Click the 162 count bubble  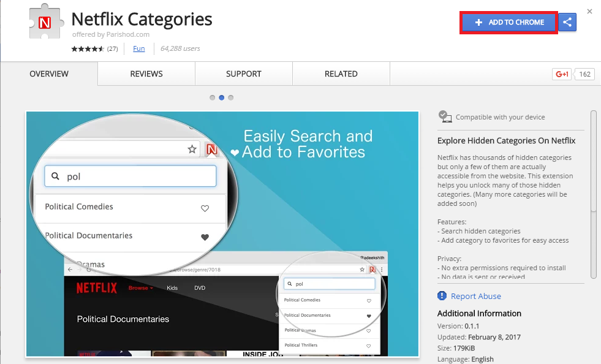(584, 74)
